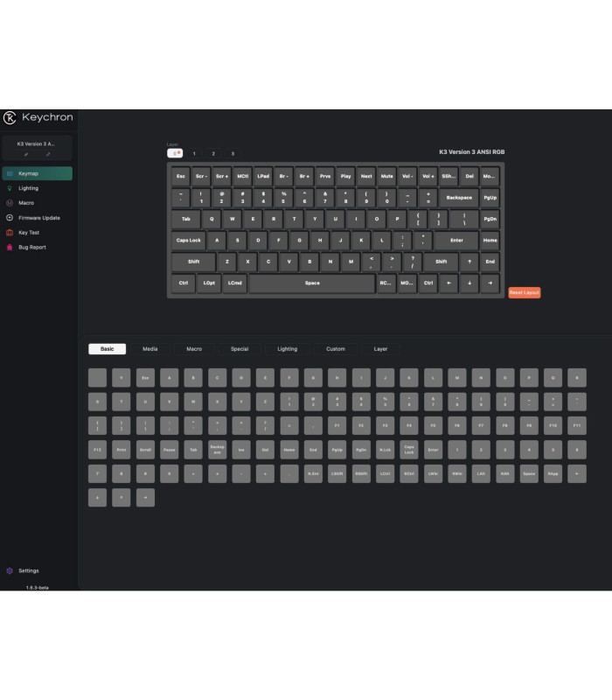The image size is (612, 700).
Task: Select the Layer keycode tab
Action: coord(380,349)
